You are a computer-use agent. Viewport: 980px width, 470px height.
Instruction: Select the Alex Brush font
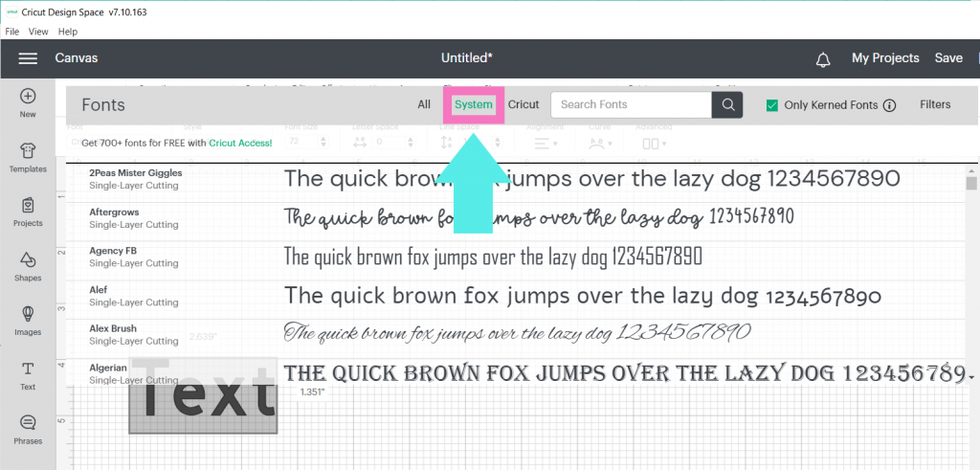pyautogui.click(x=113, y=328)
